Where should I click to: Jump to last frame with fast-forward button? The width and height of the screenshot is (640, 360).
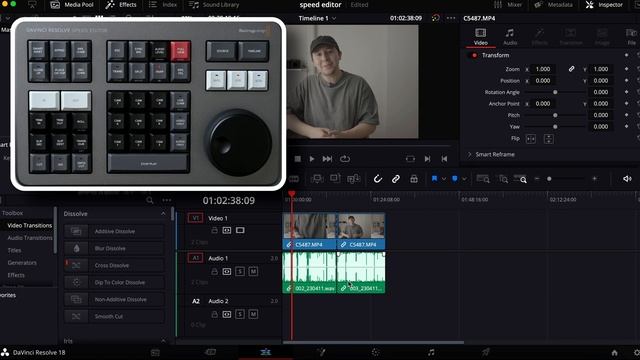327,159
